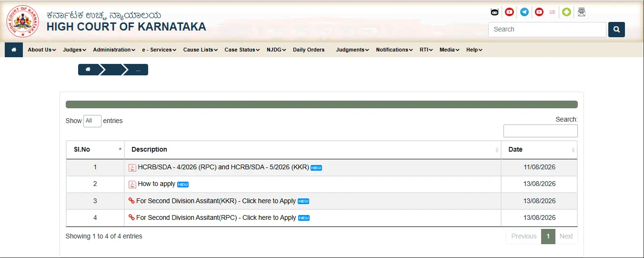Open the RTI menu
This screenshot has width=644, height=258.
pos(426,50)
